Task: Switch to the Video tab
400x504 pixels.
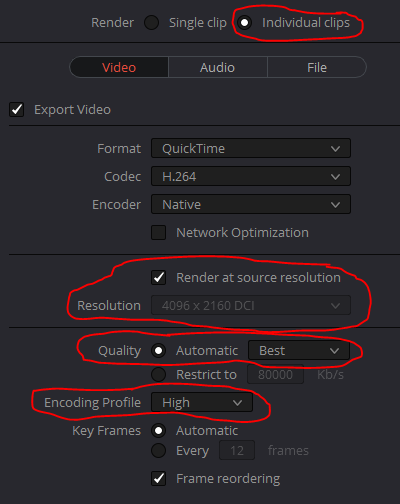Action: point(119,67)
